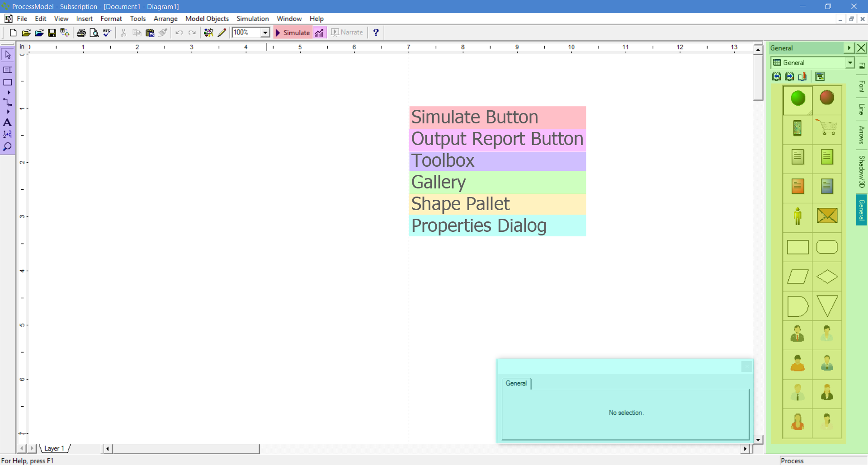Click the vertical scrollbar up arrow
Screen dimensions: 868x465
pos(758,49)
